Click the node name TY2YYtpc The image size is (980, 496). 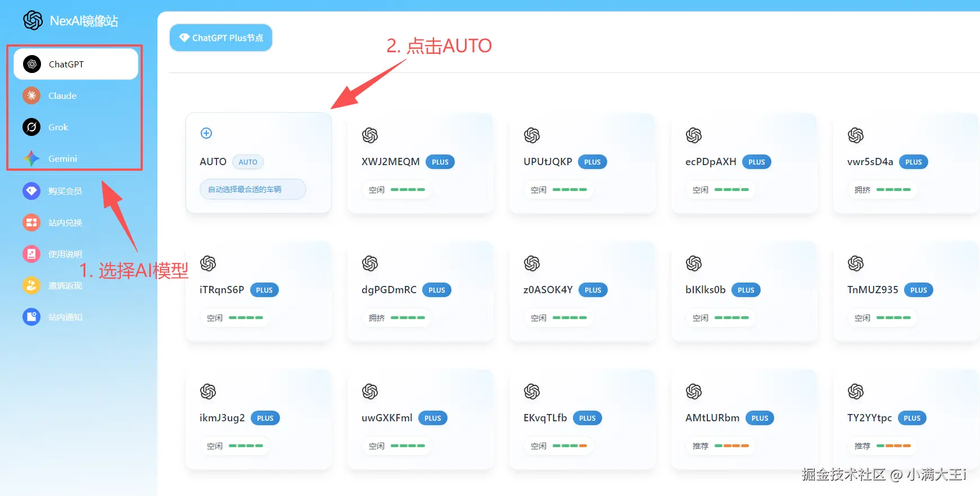click(x=870, y=418)
